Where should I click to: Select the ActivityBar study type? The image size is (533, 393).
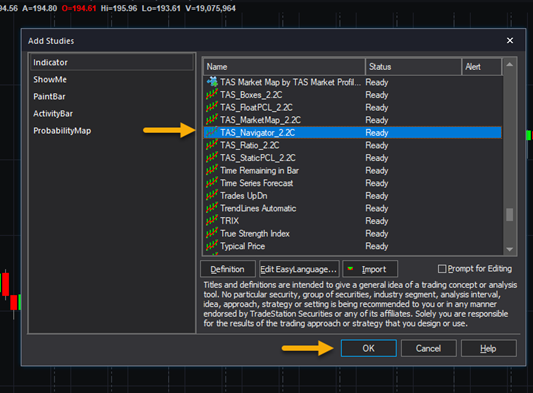click(53, 114)
